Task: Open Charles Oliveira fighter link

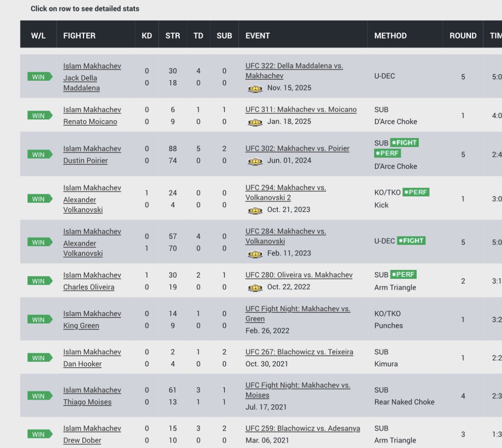Action: (89, 287)
